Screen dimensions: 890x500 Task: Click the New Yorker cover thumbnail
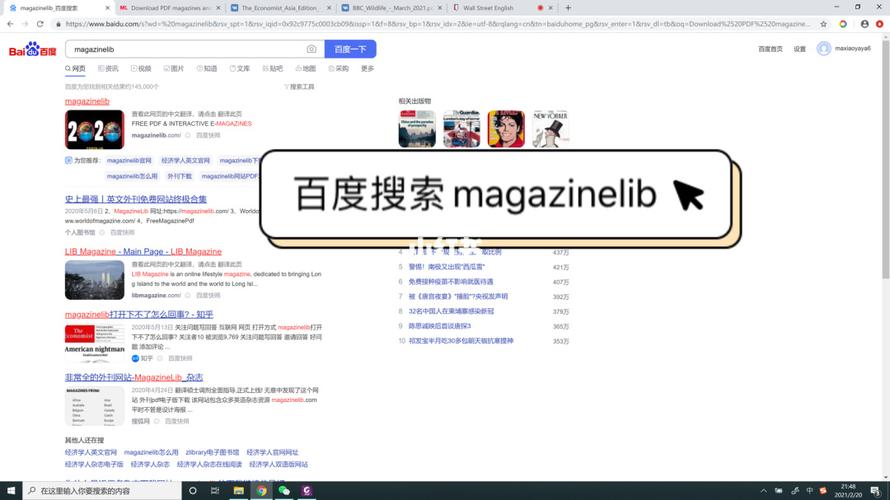[x=551, y=129]
